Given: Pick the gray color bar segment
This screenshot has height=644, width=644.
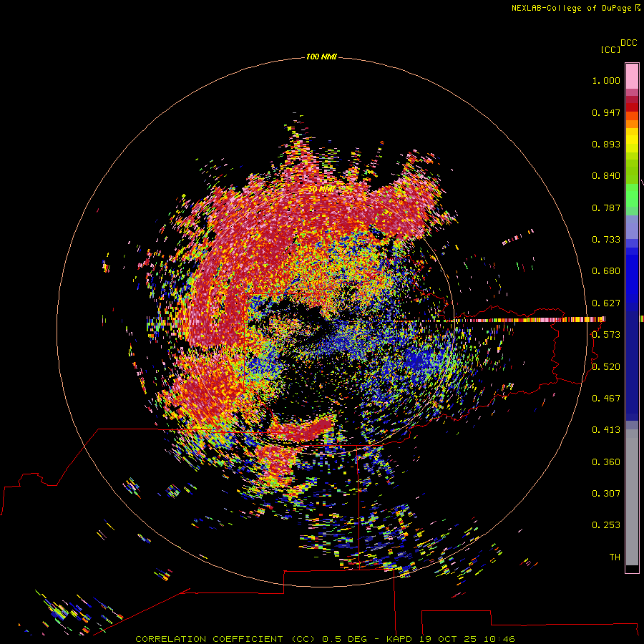Looking at the screenshot, I should pyautogui.click(x=632, y=497).
